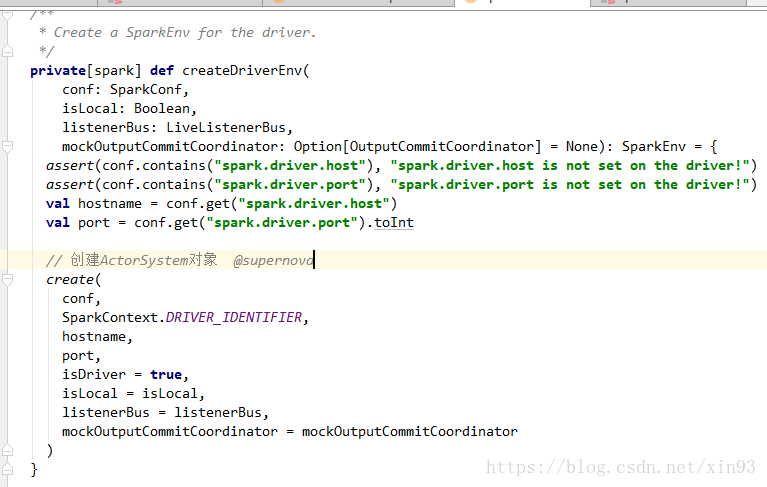
Task: Click hostname in the val hostname declaration
Action: 110,204
